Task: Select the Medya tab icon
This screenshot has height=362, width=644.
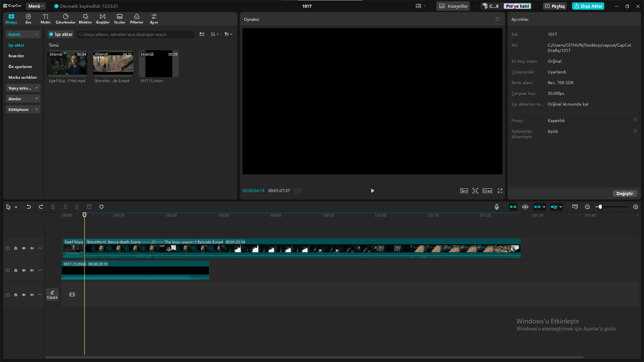Action: tap(11, 19)
